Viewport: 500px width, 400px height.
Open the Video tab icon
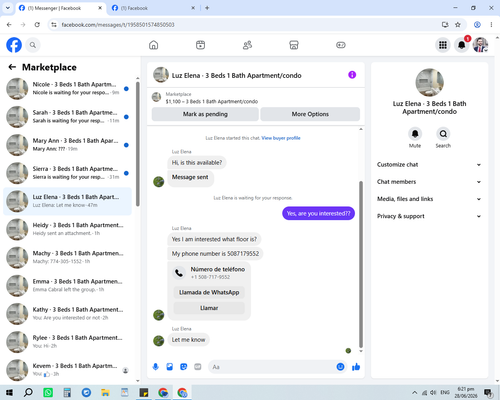coord(200,45)
